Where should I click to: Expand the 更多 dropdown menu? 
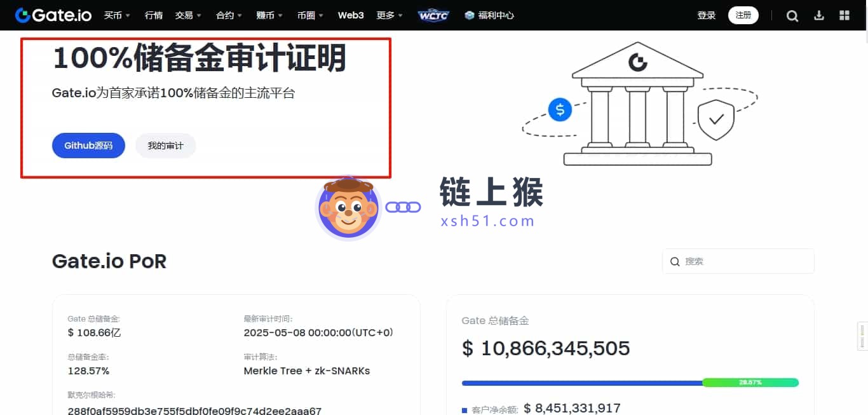pyautogui.click(x=390, y=15)
